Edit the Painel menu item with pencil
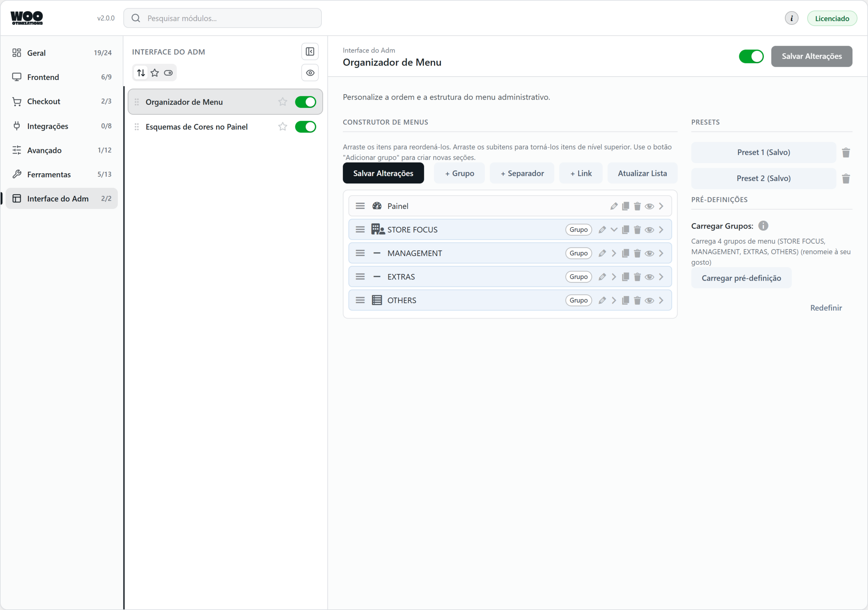 pos(614,206)
